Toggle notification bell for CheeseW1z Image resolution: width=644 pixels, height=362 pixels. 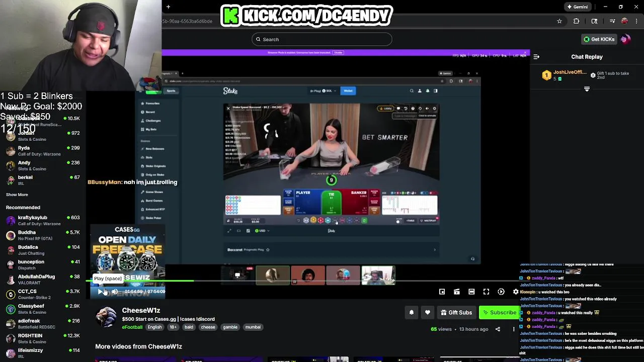pos(412,313)
